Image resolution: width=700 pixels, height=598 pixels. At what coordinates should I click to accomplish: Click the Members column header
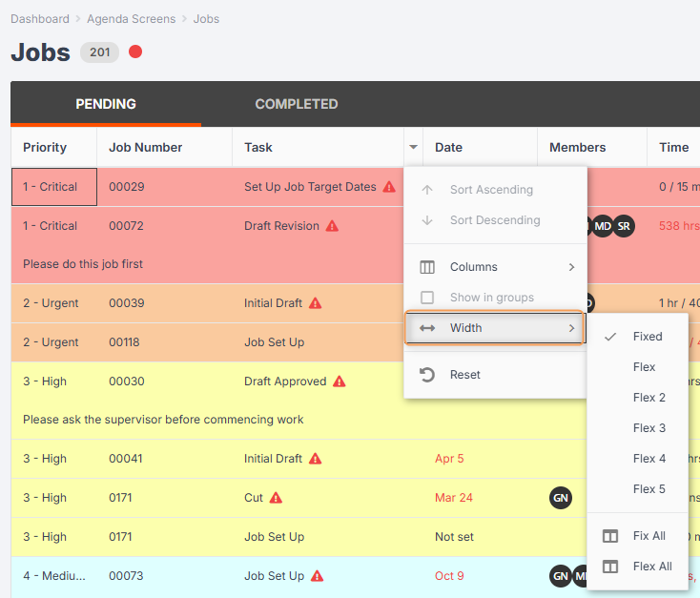pos(592,147)
